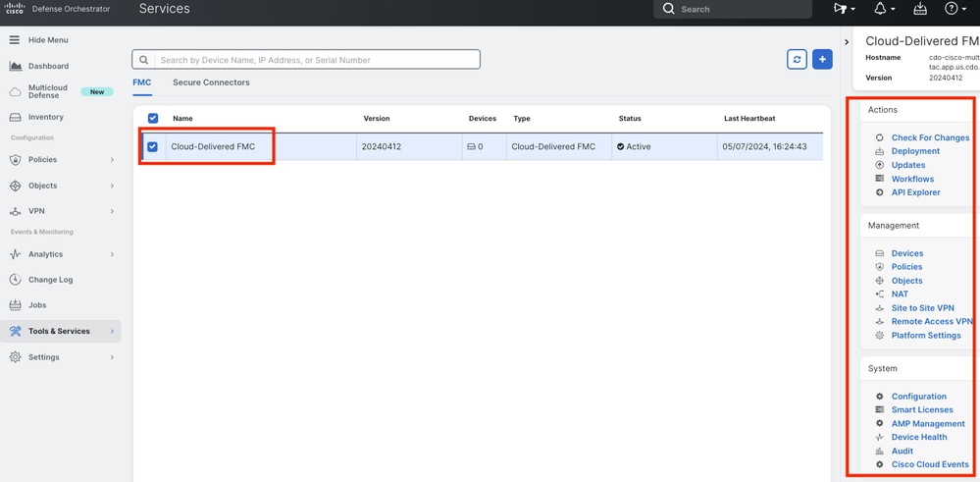Expand the Tools & Services submenu chevron

[x=113, y=332]
